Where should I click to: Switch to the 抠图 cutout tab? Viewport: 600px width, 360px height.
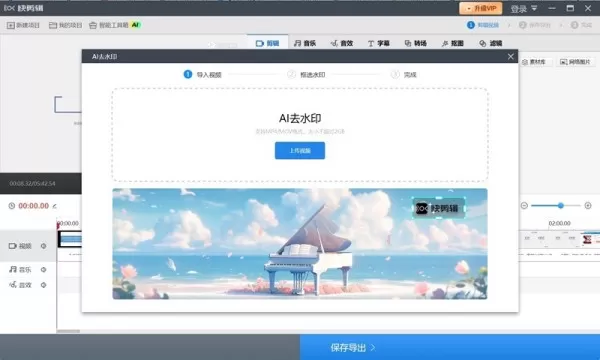pos(453,43)
